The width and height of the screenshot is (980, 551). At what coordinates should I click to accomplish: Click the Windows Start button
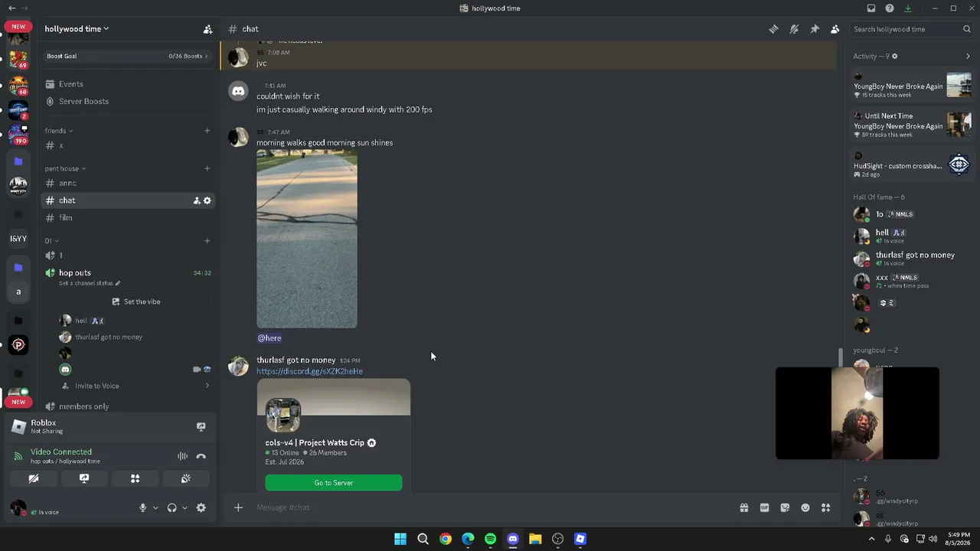400,539
